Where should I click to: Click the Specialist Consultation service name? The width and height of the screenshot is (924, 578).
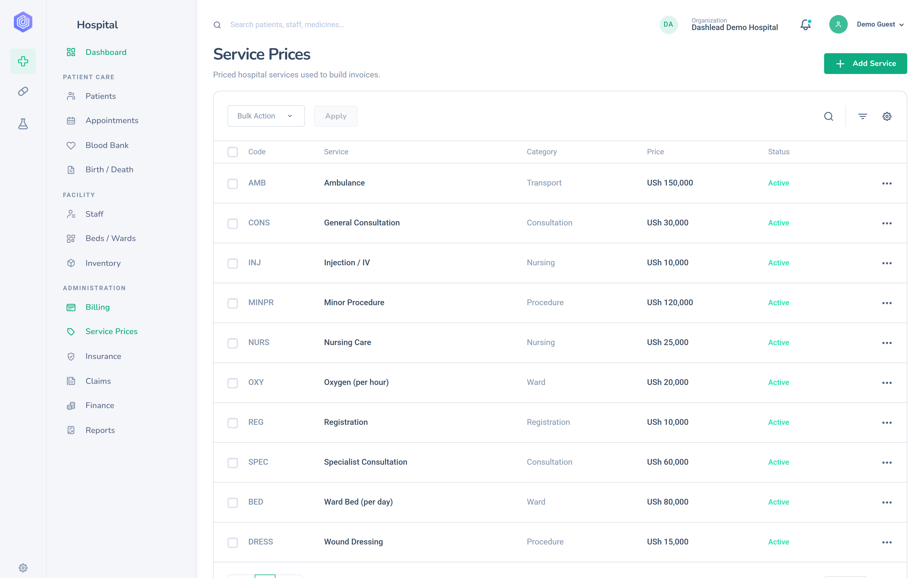[365, 462]
